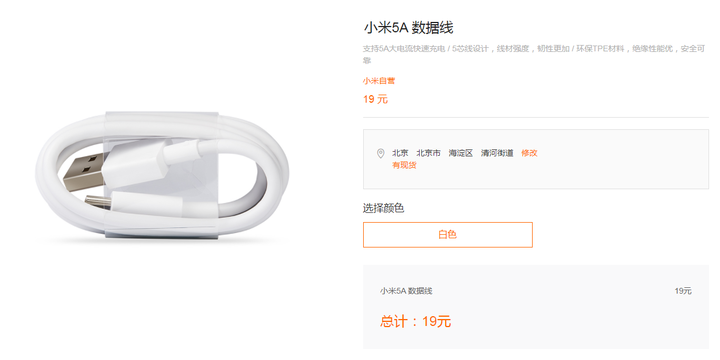Click the 小米5A 数据线 product title
The height and width of the screenshot is (360, 720).
pyautogui.click(x=408, y=28)
